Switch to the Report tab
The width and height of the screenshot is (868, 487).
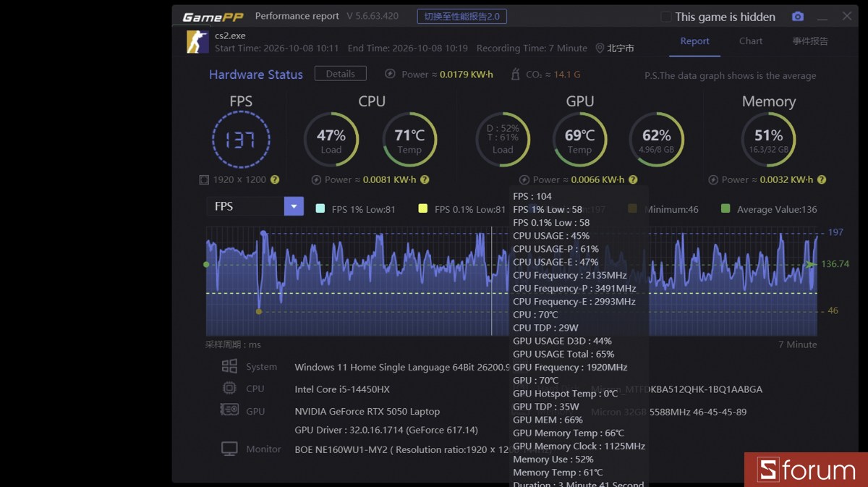click(x=694, y=41)
